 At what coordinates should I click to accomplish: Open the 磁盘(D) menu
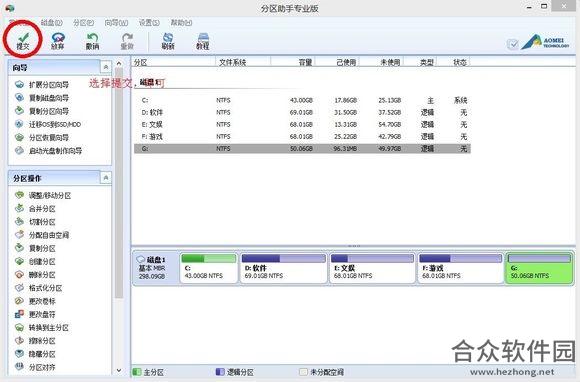[x=51, y=23]
